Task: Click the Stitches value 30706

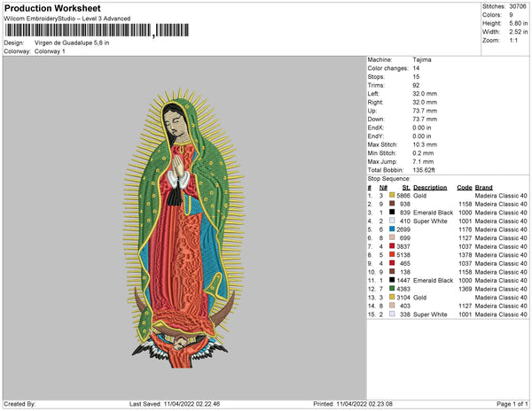Action: [518, 6]
